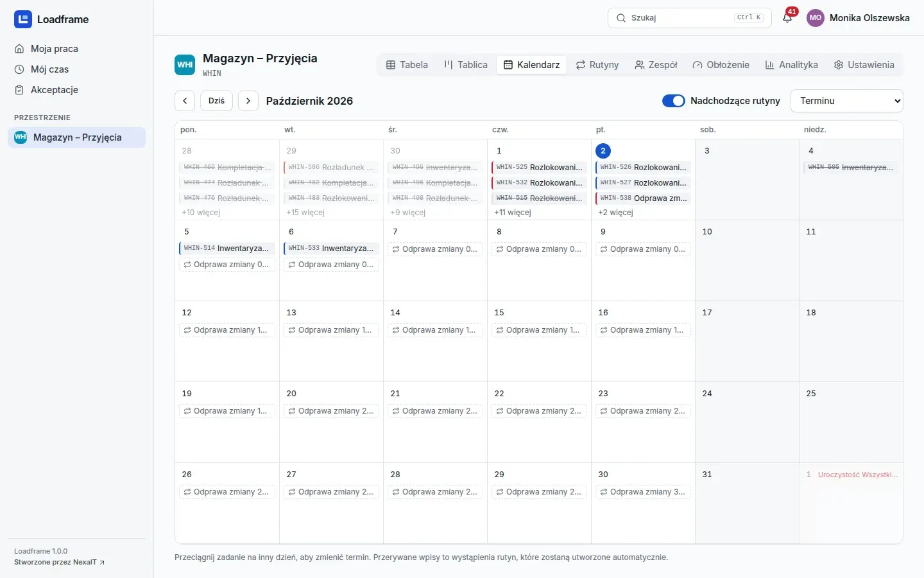
Task: Open task WHIN-525 on October 1
Action: [539, 168]
